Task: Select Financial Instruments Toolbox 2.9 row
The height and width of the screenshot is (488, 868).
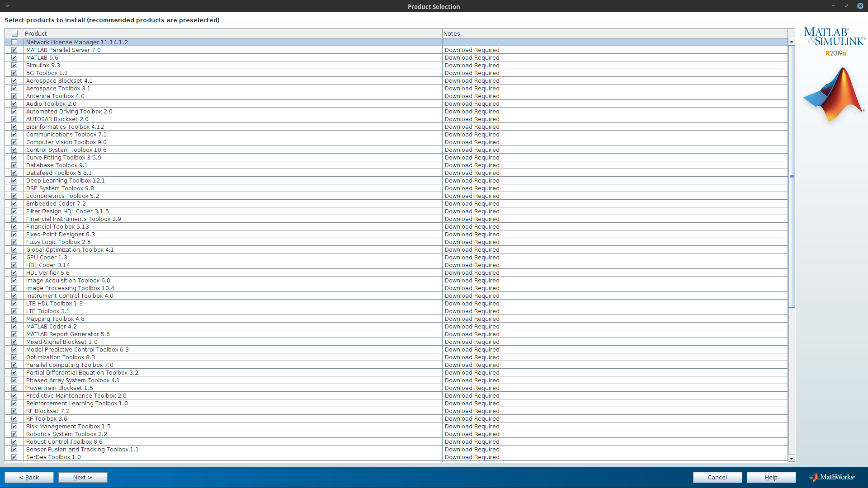Action: pos(396,219)
